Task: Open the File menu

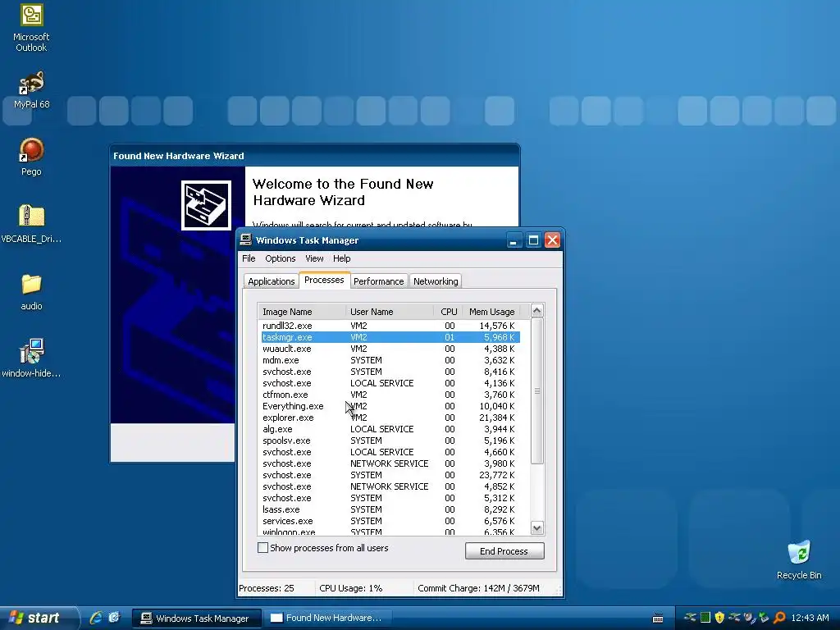Action: [249, 258]
